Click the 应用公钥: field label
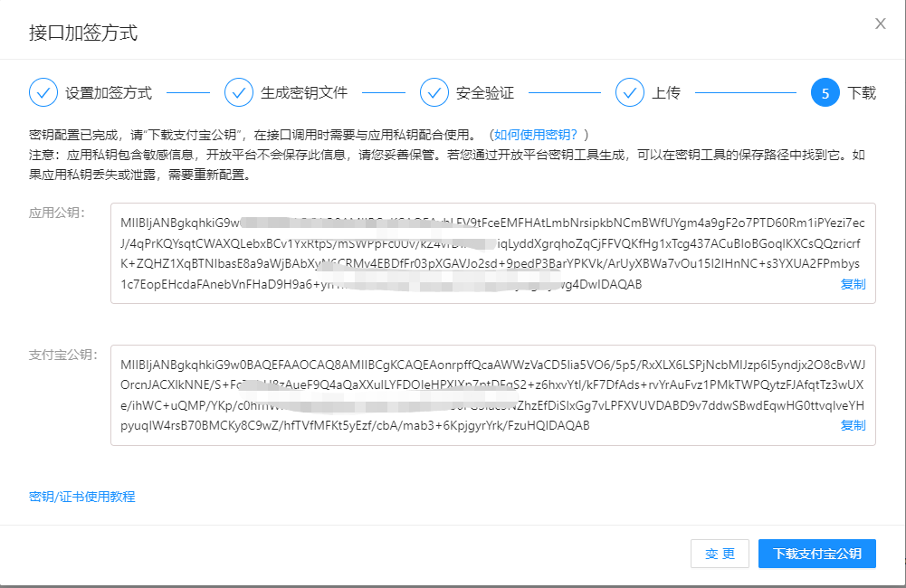This screenshot has height=588, width=906. click(x=57, y=213)
